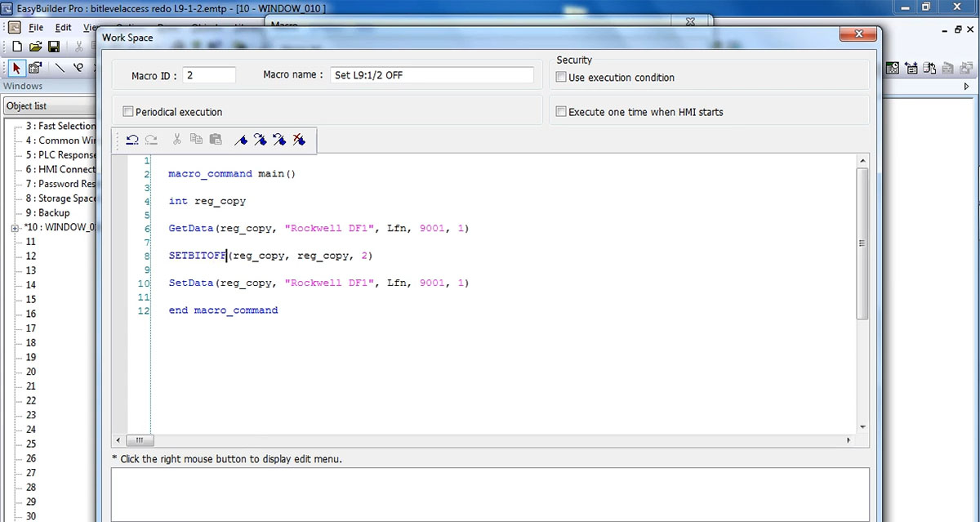Toggle a bookmark with the blue flag icon
This screenshot has width=980, height=522.
coord(241,140)
